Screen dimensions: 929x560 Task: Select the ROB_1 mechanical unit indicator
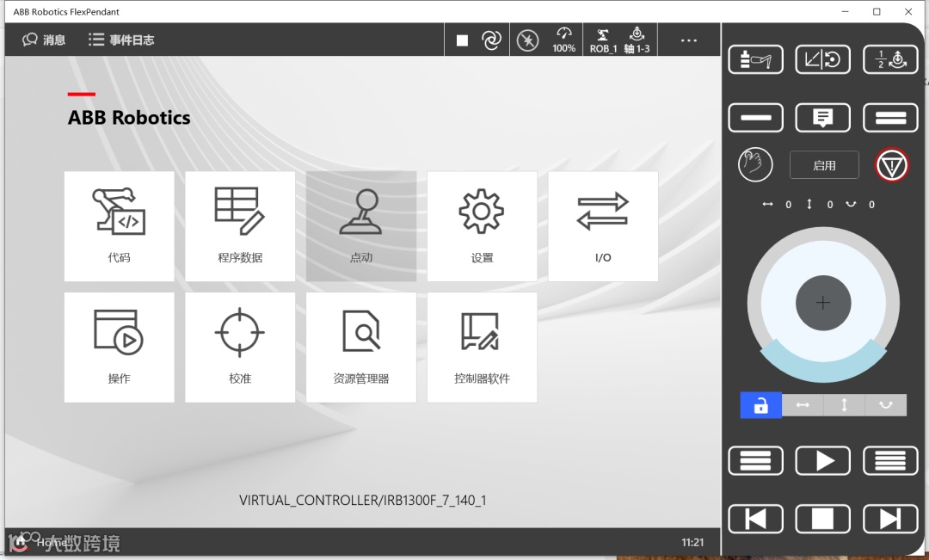pos(603,40)
